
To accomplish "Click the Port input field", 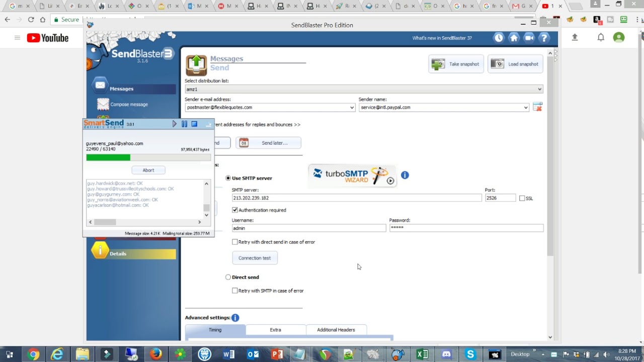I will click(x=501, y=198).
